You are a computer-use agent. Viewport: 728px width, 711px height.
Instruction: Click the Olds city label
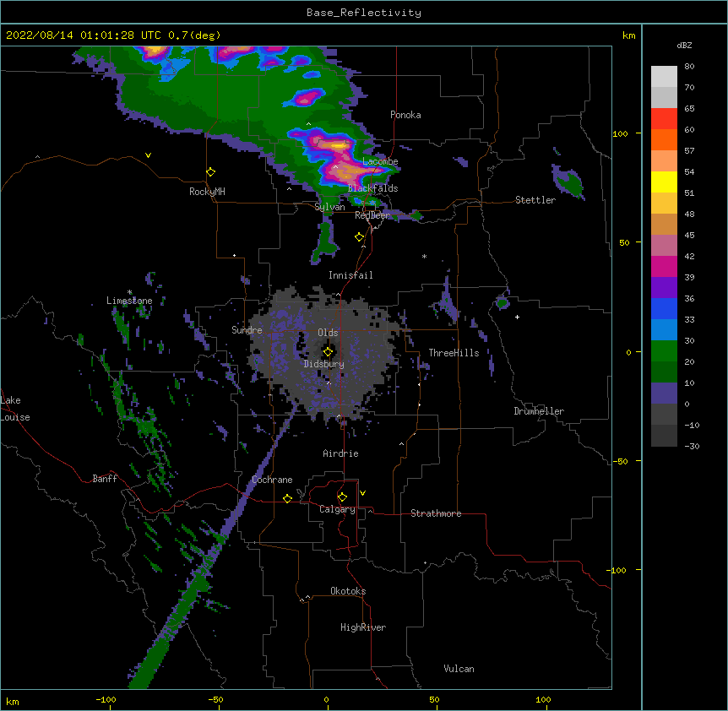328,333
